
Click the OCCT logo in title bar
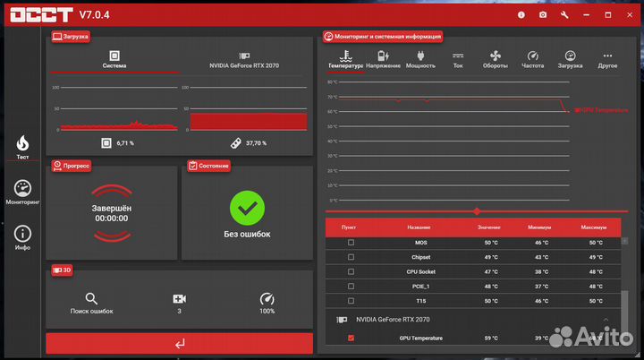[x=41, y=15]
